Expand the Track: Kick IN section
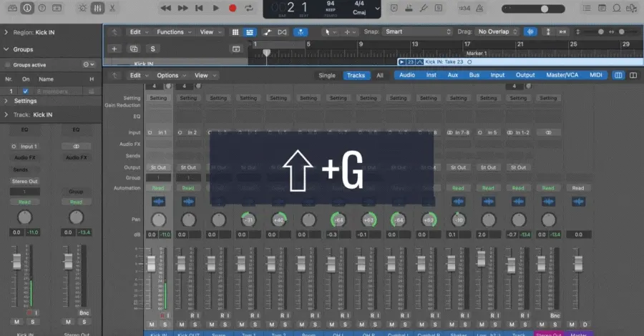 click(6, 114)
